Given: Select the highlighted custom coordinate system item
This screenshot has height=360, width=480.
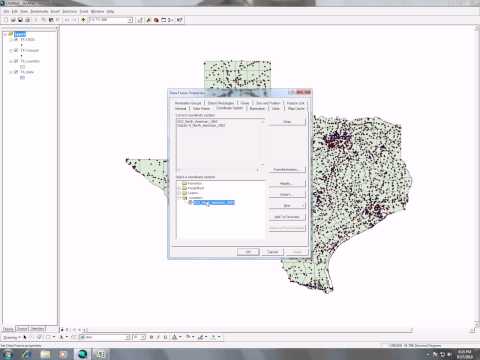Looking at the screenshot, I should click(214, 202).
